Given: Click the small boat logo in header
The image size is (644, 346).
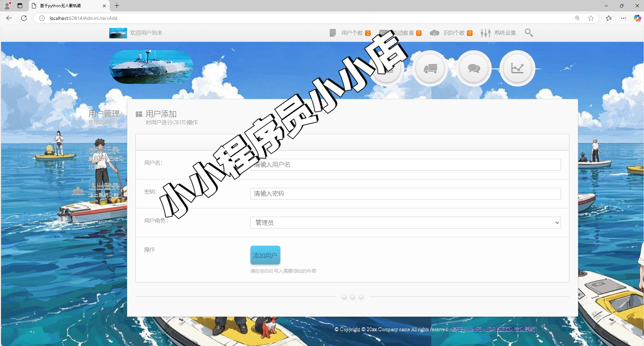Looking at the screenshot, I should 118,33.
